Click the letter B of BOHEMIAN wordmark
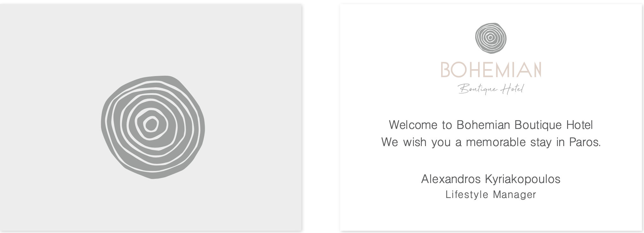The width and height of the screenshot is (644, 233). pyautogui.click(x=446, y=70)
